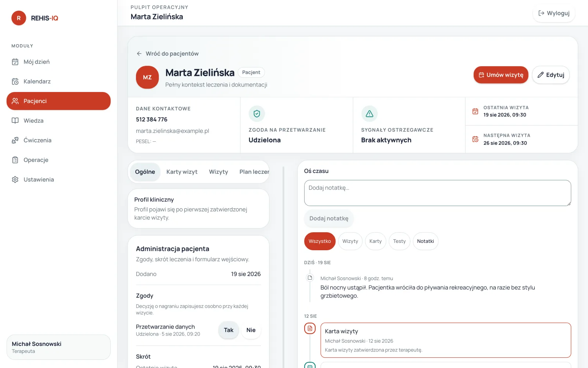Click the Michał Sosnowski user card
This screenshot has height=368, width=588.
tap(58, 347)
